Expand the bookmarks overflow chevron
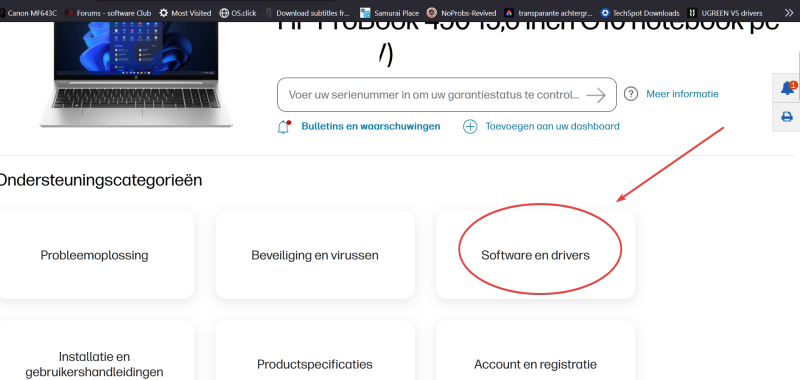Screen dimensions: 800x380 click(x=788, y=13)
